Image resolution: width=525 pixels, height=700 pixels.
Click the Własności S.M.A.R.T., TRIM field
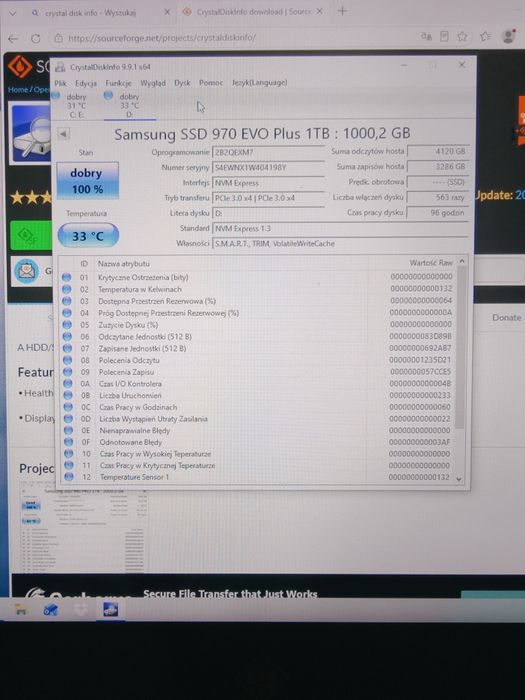(340, 243)
